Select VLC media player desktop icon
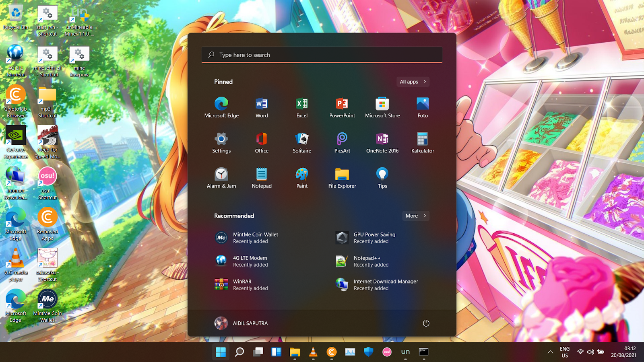Screen dimensions: 644x362 coord(16,265)
